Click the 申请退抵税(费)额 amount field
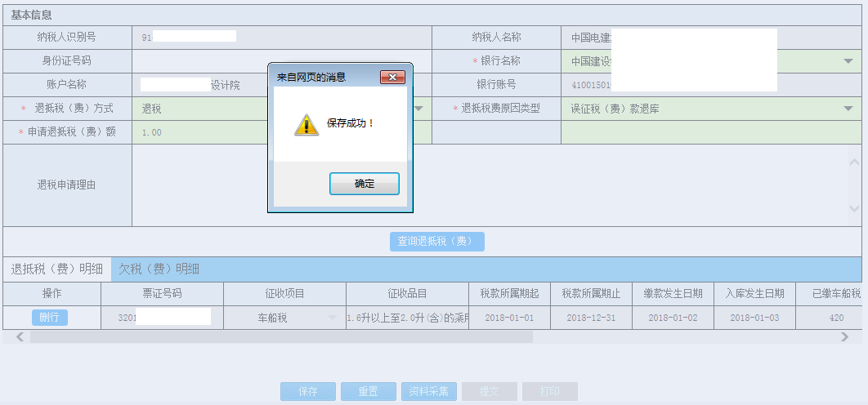Viewport: 868px width, 405px height. (200, 132)
